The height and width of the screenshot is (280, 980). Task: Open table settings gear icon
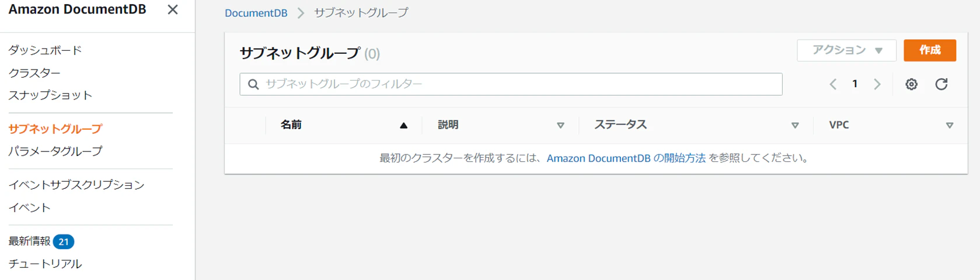tap(911, 84)
